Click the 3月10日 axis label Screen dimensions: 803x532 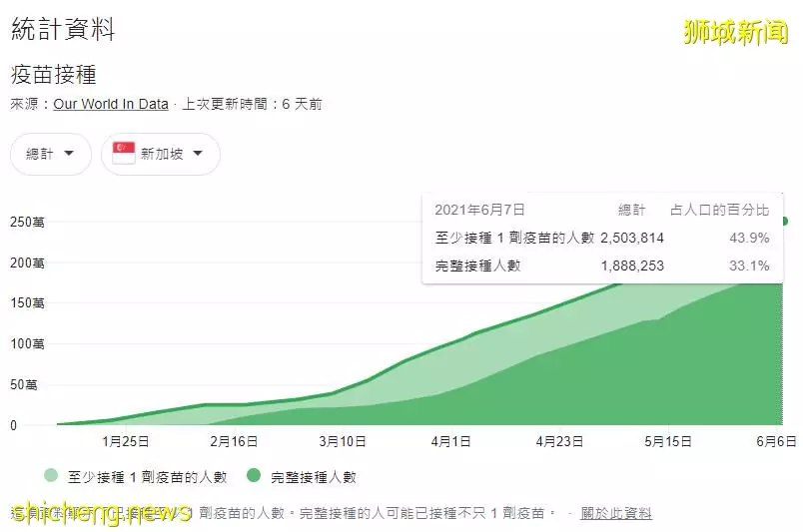tap(343, 441)
